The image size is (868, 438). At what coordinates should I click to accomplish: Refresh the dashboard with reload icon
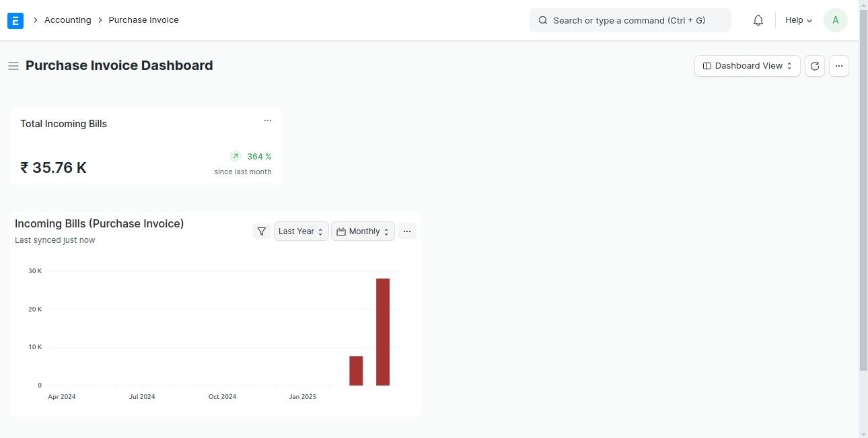tap(814, 66)
